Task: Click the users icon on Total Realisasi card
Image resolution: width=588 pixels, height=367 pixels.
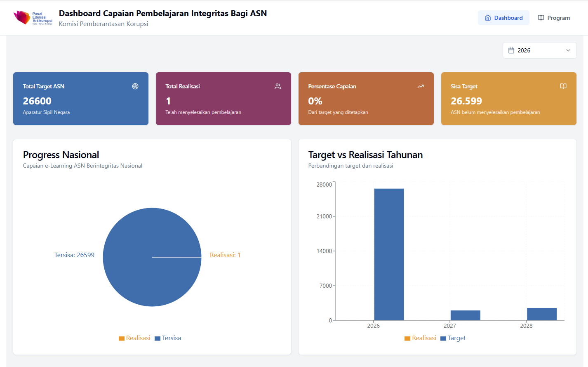Action: point(278,86)
